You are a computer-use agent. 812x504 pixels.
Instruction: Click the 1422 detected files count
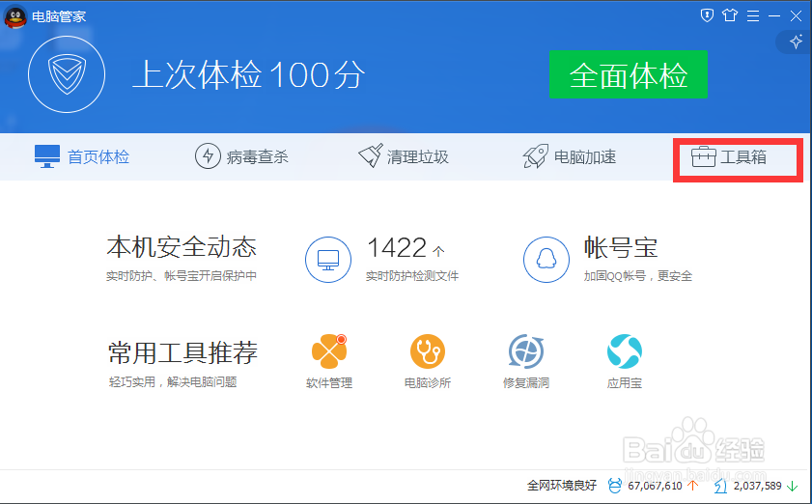(x=397, y=247)
